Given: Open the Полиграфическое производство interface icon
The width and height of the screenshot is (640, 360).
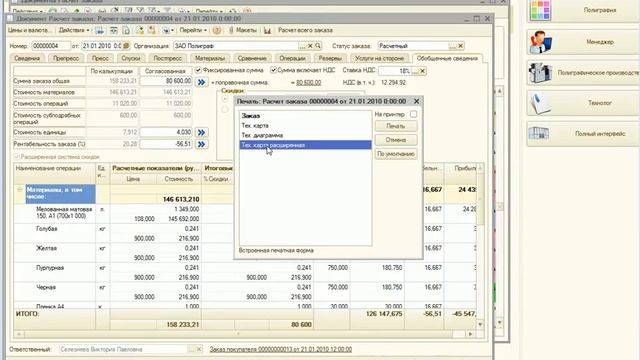Looking at the screenshot, I should [x=540, y=72].
